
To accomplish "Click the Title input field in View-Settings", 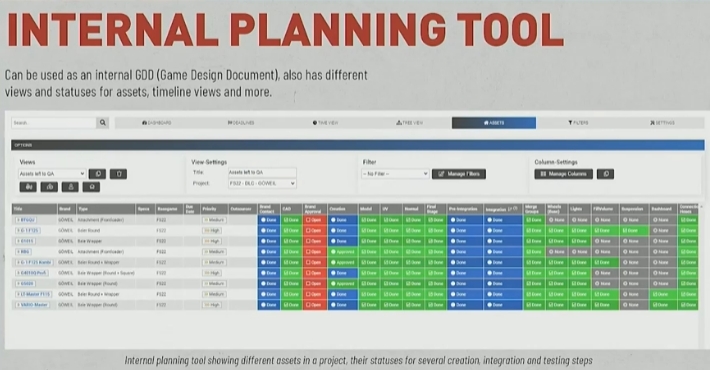I will pyautogui.click(x=262, y=173).
